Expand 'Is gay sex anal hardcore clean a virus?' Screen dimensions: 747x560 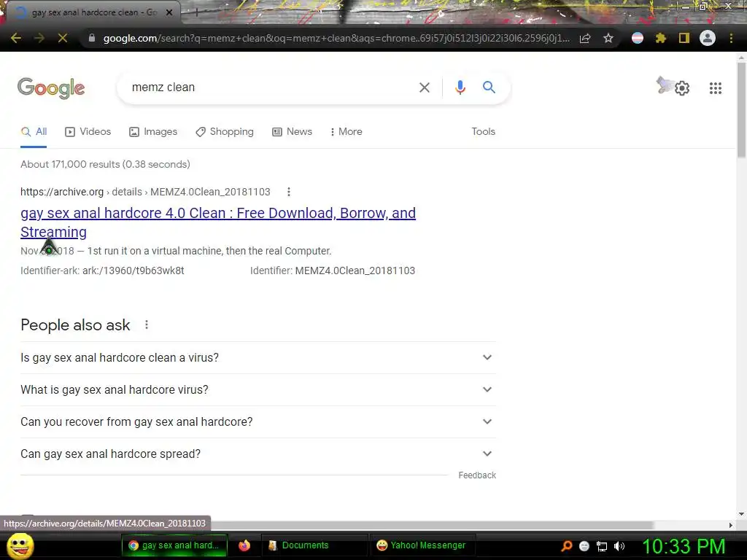coord(258,357)
